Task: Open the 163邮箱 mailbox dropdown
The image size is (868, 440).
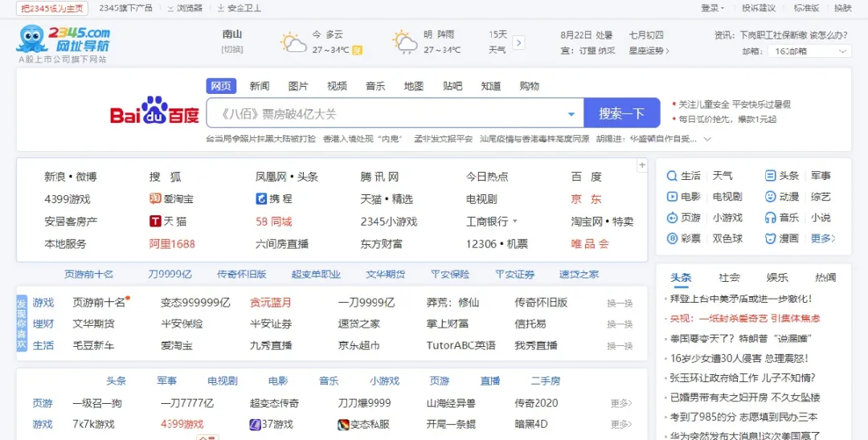Action: pyautogui.click(x=809, y=51)
